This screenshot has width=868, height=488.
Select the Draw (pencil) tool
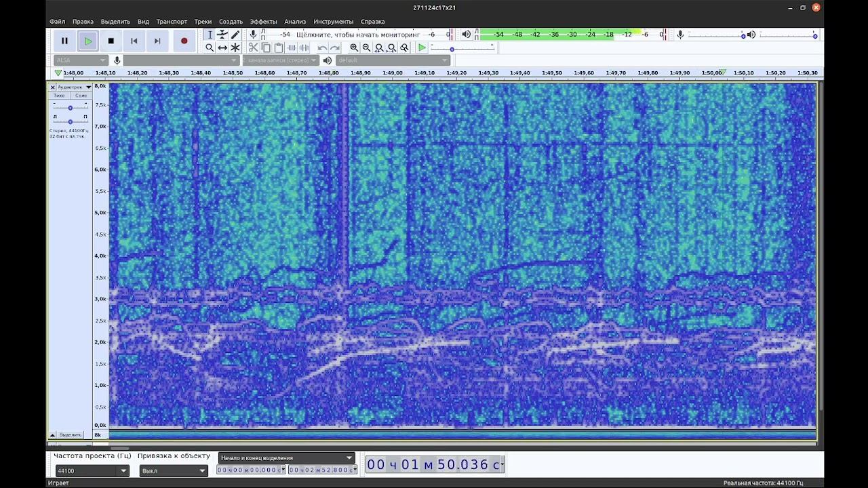coord(235,35)
